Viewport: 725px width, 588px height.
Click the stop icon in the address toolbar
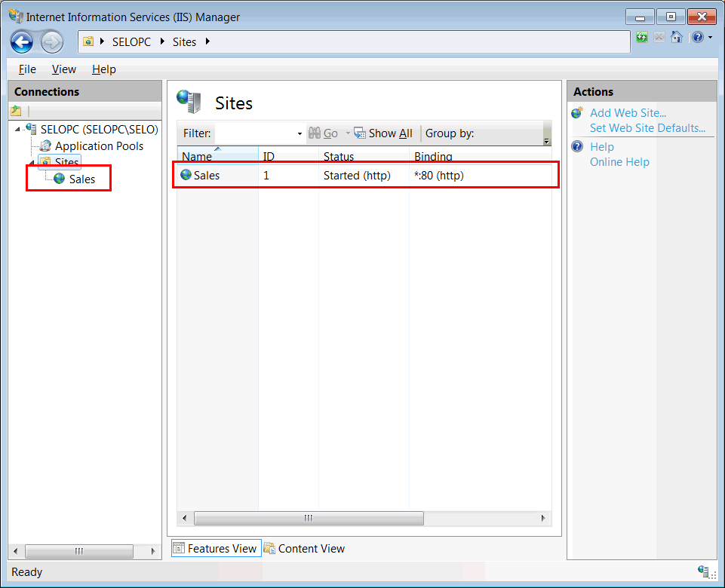point(659,38)
